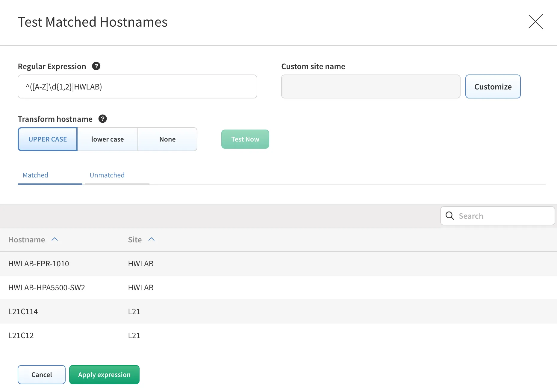The image size is (557, 392).
Task: Select the None transform option
Action: coord(167,139)
